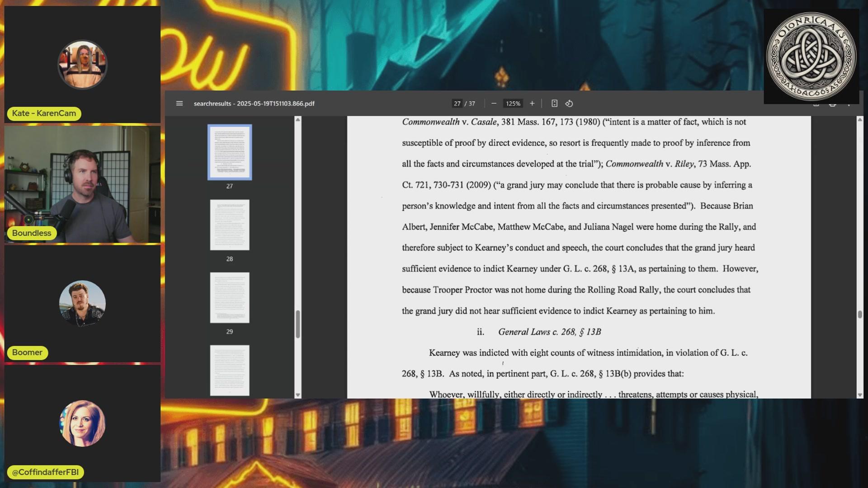Viewport: 868px width, 488px height.
Task: Click the zoom out minus button
Action: coord(494,103)
